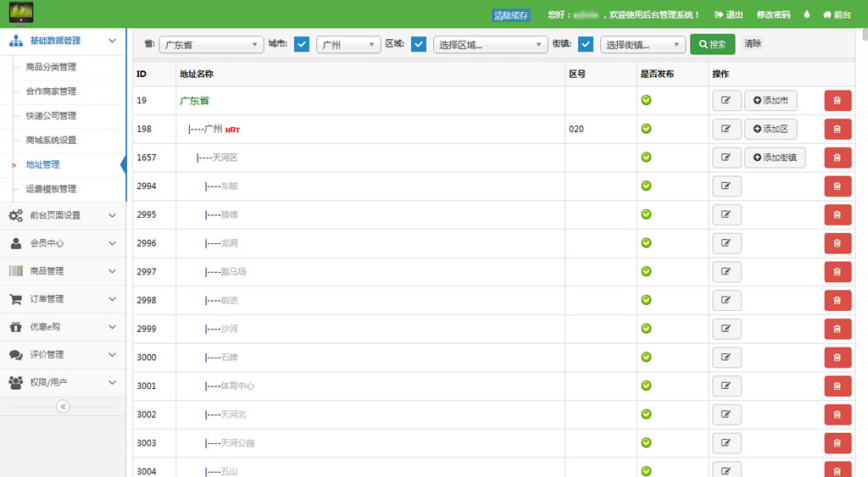
Task: Open 商品分类管理 in sidebar
Action: tap(51, 67)
